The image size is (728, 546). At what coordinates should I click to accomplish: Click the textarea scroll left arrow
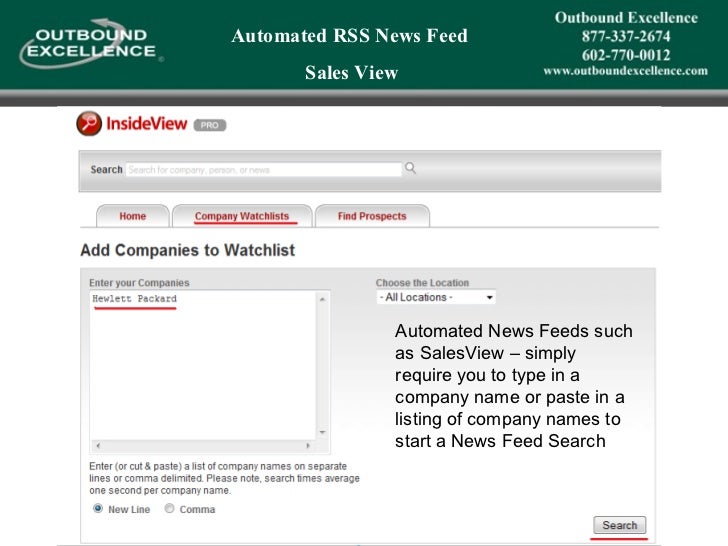coord(98,446)
